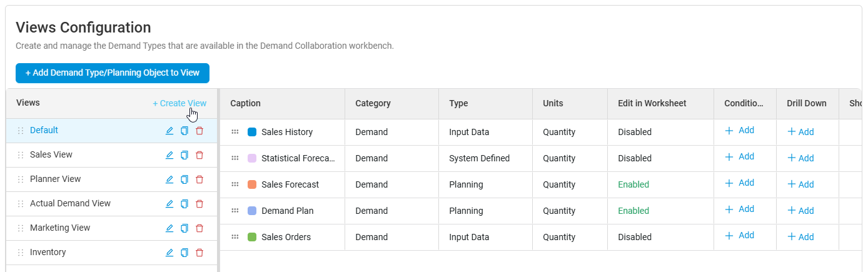The width and height of the screenshot is (868, 272).
Task: Delete the Planner View using trash icon
Action: 199,179
